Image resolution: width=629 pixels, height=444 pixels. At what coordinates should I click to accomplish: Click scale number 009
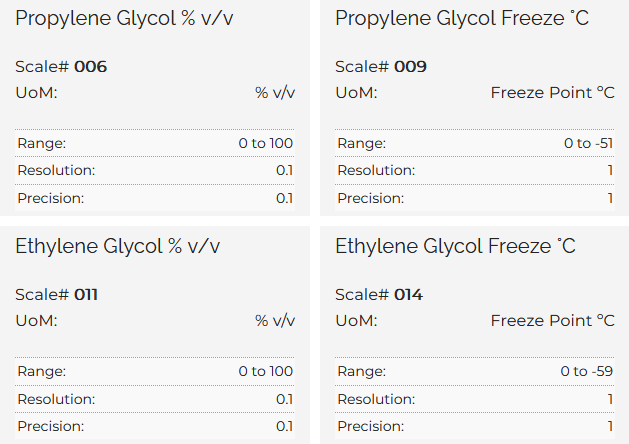pos(410,67)
